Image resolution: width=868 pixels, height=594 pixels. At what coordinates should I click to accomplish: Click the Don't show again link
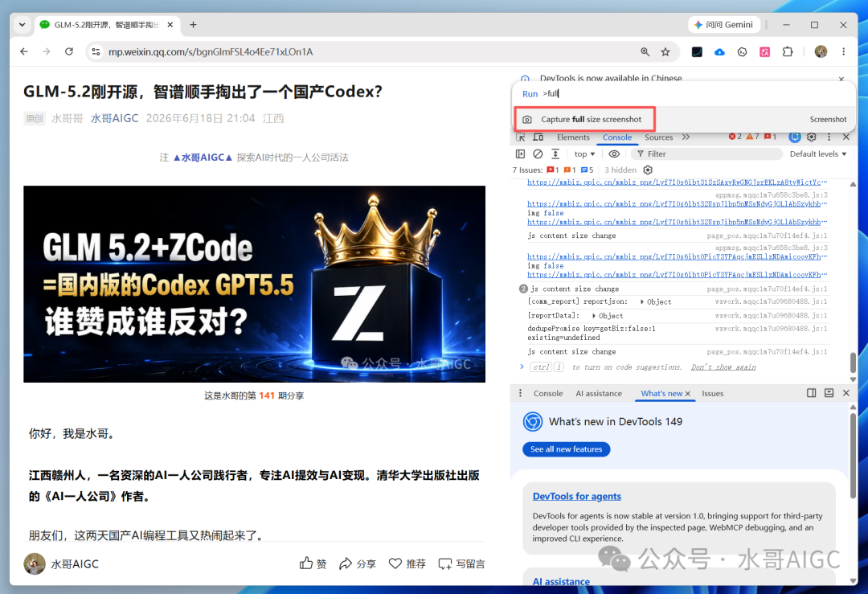point(723,367)
